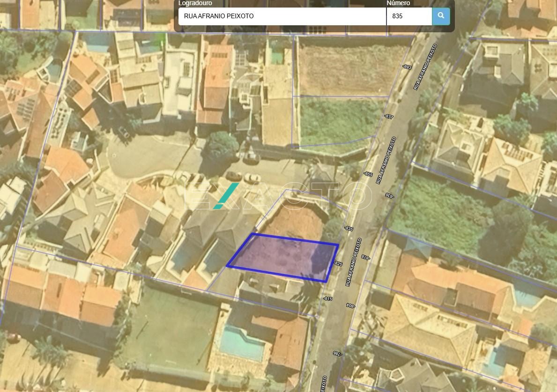557x392 pixels.
Task: Select the blue highlighted parcel
Action: 283,258
